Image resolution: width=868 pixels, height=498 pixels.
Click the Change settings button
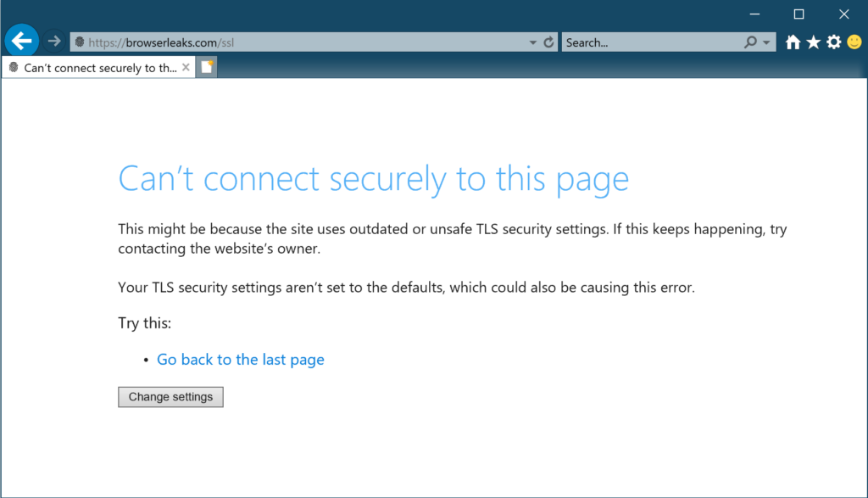(170, 397)
